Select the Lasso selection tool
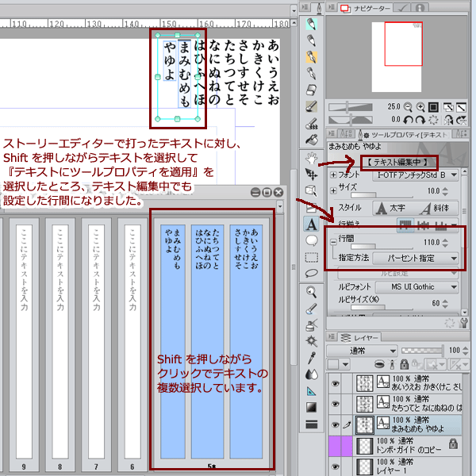 click(x=312, y=273)
